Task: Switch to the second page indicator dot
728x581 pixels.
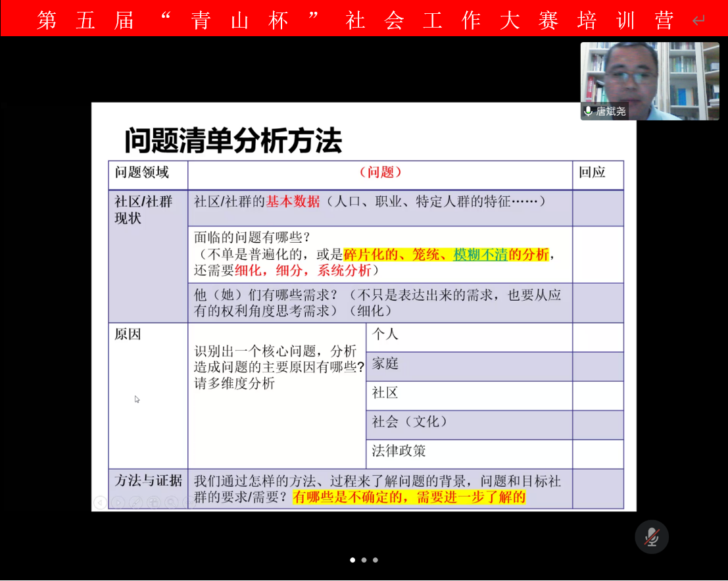Action: (364, 560)
